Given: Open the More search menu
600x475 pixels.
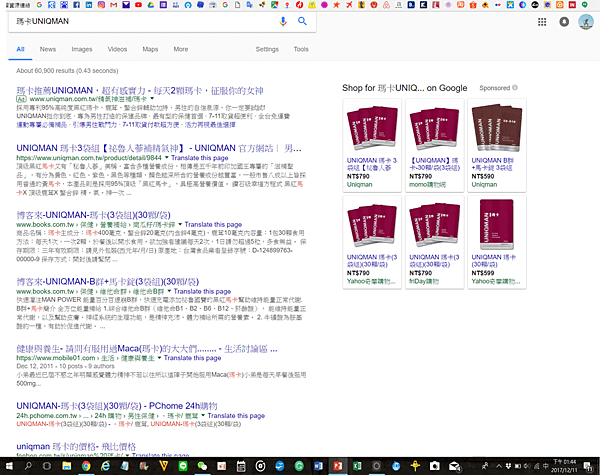Looking at the screenshot, I should (181, 49).
